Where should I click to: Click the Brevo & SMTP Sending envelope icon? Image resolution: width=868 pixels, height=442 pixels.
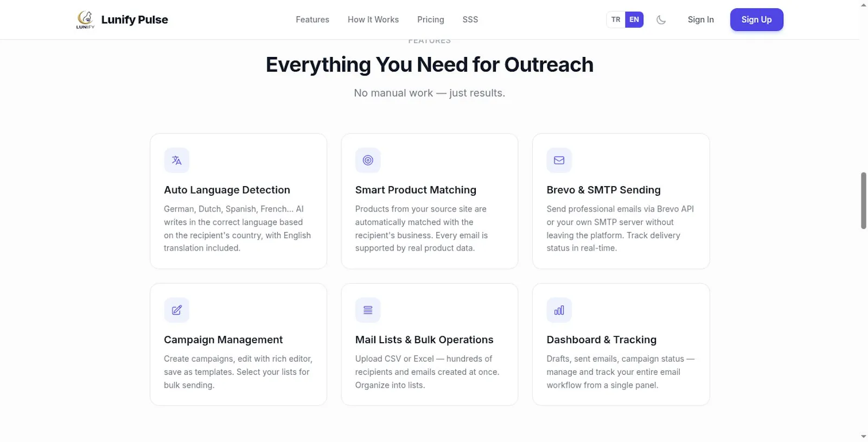(x=559, y=160)
